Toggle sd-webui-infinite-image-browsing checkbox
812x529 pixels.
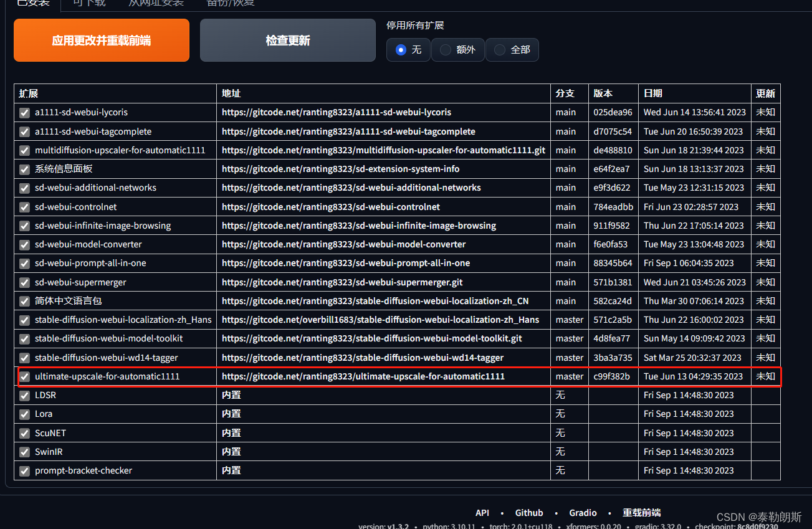tap(24, 226)
